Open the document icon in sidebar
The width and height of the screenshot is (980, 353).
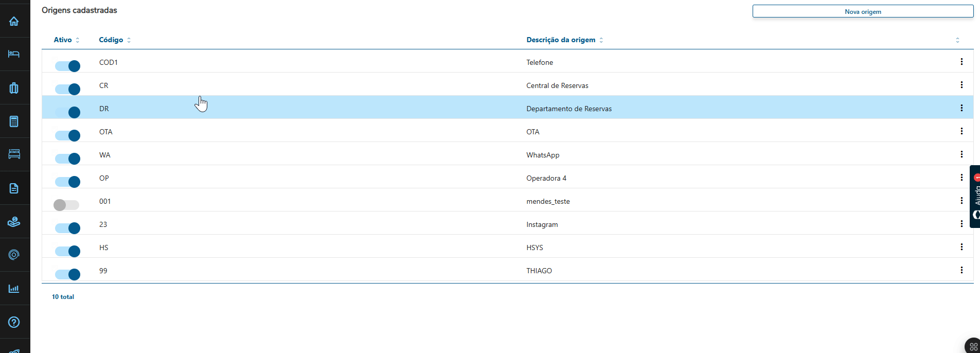point(14,188)
